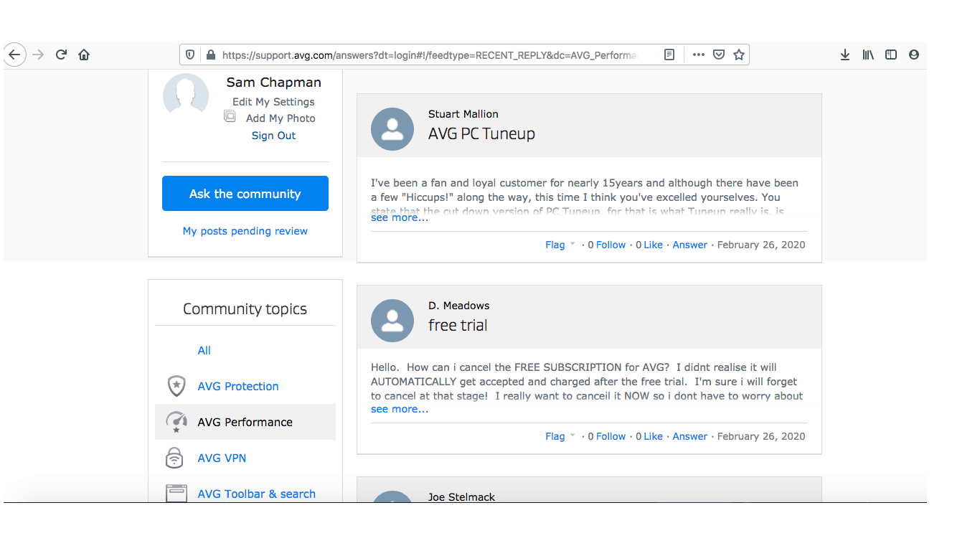Image resolution: width=980 pixels, height=551 pixels.
Task: Click the AVG Toolbar & search icon
Action: pyautogui.click(x=176, y=494)
